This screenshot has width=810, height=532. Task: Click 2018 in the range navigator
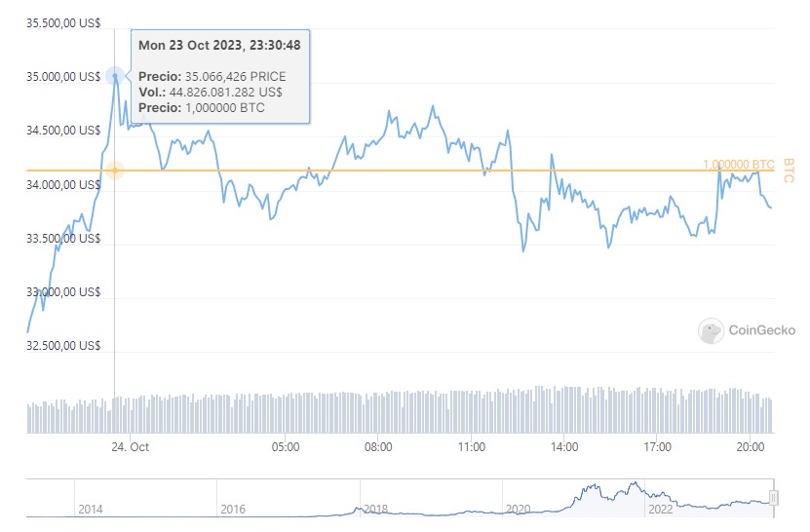point(375,509)
